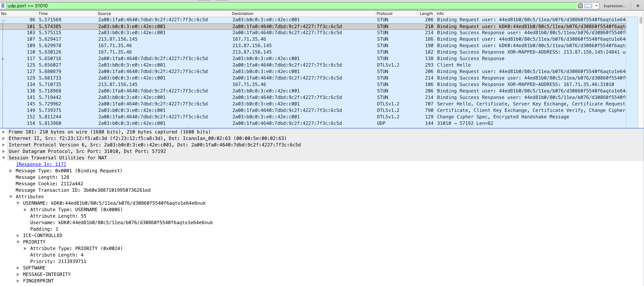
Task: Expand the Ethernet II section
Action: 3,138
